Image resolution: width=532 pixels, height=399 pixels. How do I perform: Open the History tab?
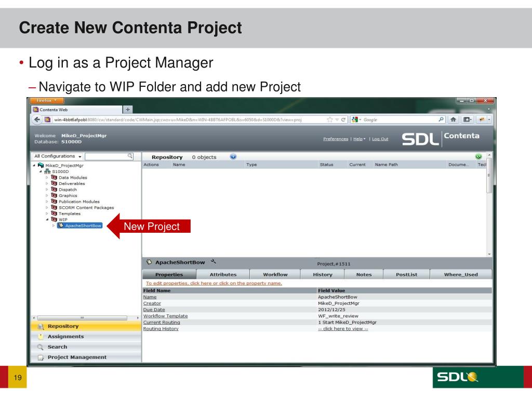(322, 274)
